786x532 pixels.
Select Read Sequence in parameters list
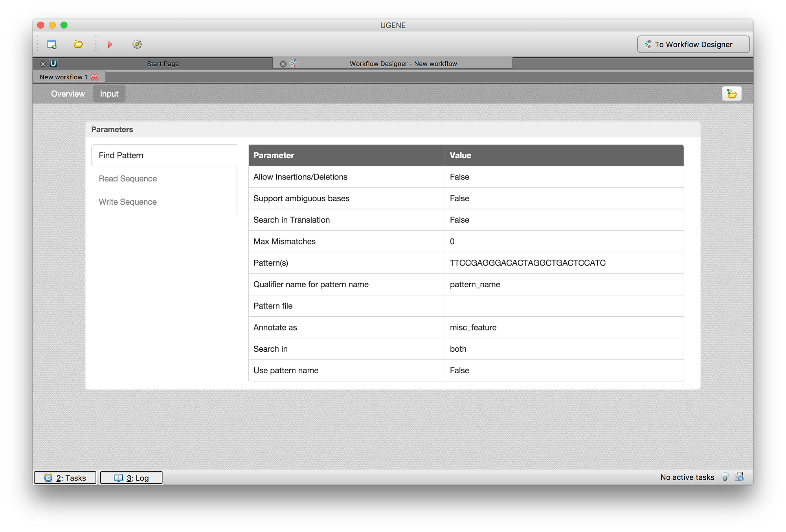click(x=128, y=179)
